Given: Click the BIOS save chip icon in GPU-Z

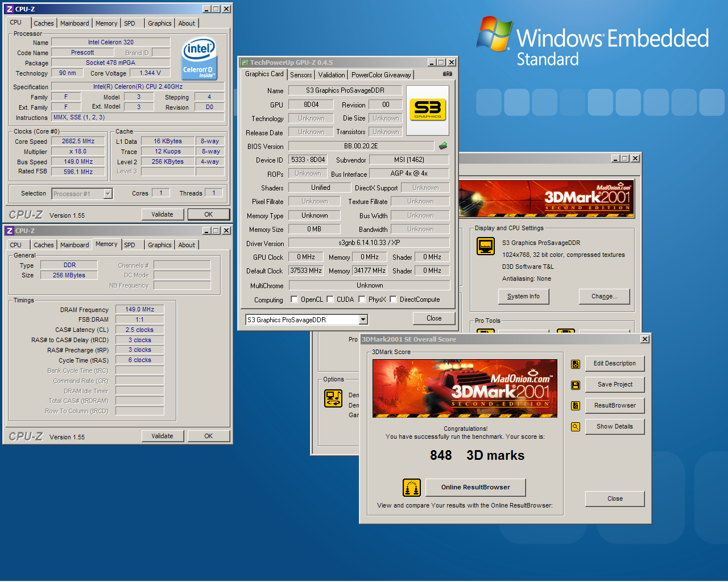Looking at the screenshot, I should [443, 146].
